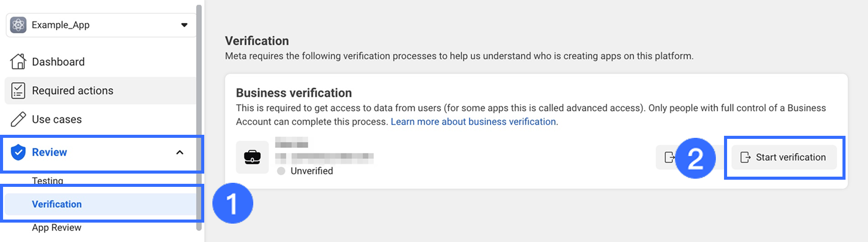Image resolution: width=868 pixels, height=242 pixels.
Task: Click the sidebar vertical scrollbar
Action: [x=199, y=117]
